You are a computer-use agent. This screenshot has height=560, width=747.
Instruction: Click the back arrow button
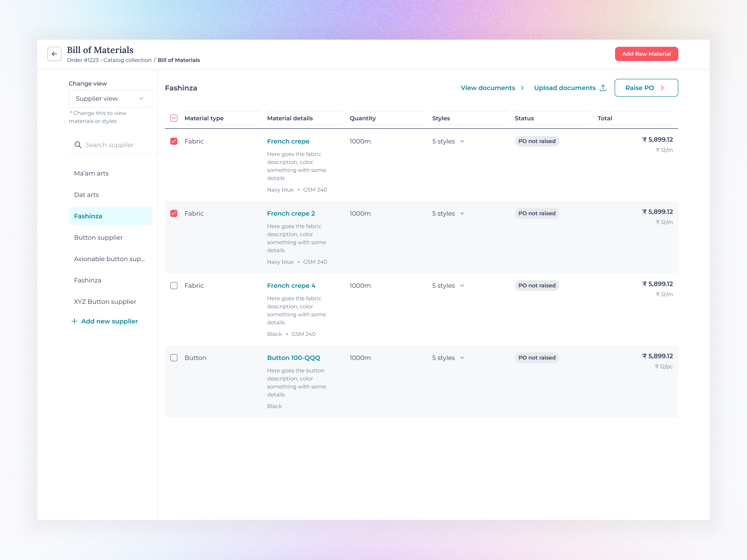tap(54, 54)
